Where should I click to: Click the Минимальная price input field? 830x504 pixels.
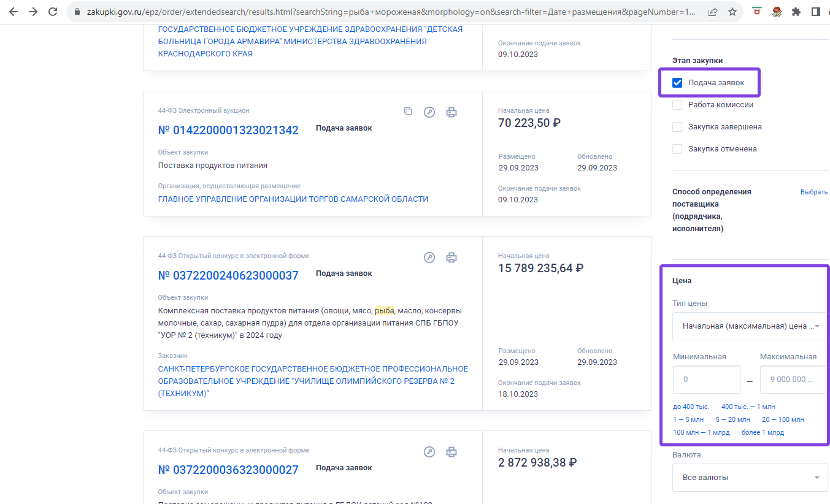click(707, 380)
